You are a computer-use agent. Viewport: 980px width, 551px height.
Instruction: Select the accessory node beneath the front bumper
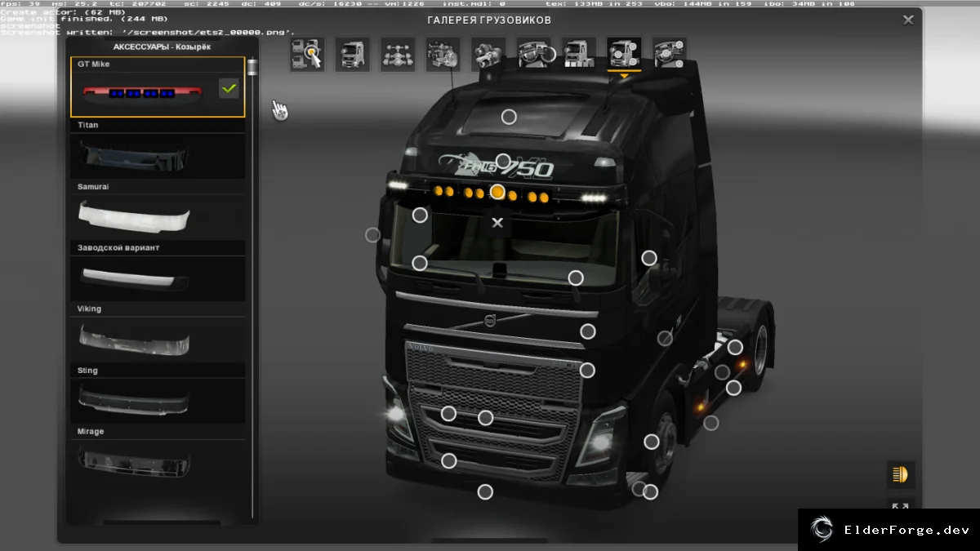(485, 491)
